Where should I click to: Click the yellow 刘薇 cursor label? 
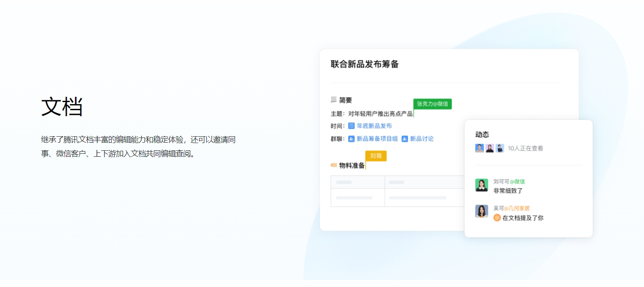coord(376,156)
